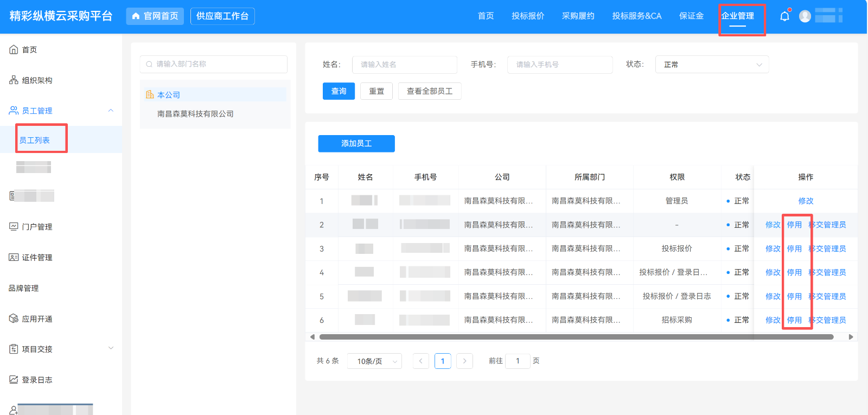Switch to the 投标报价 top menu
Image resolution: width=868 pixels, height=415 pixels.
[527, 16]
